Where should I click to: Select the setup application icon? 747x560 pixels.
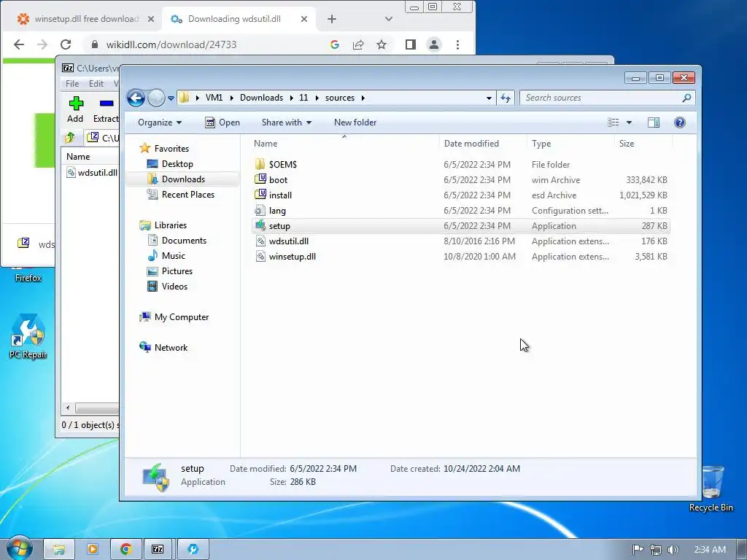click(260, 226)
